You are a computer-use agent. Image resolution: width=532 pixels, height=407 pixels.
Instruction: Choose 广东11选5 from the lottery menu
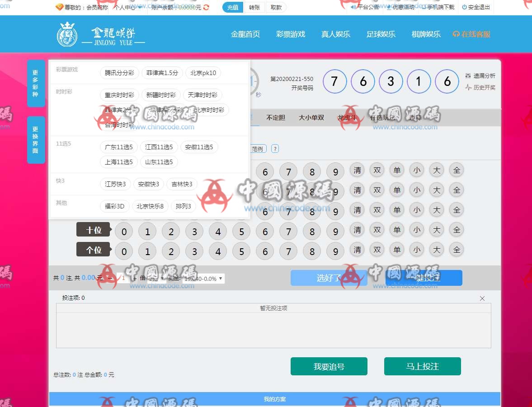118,147
